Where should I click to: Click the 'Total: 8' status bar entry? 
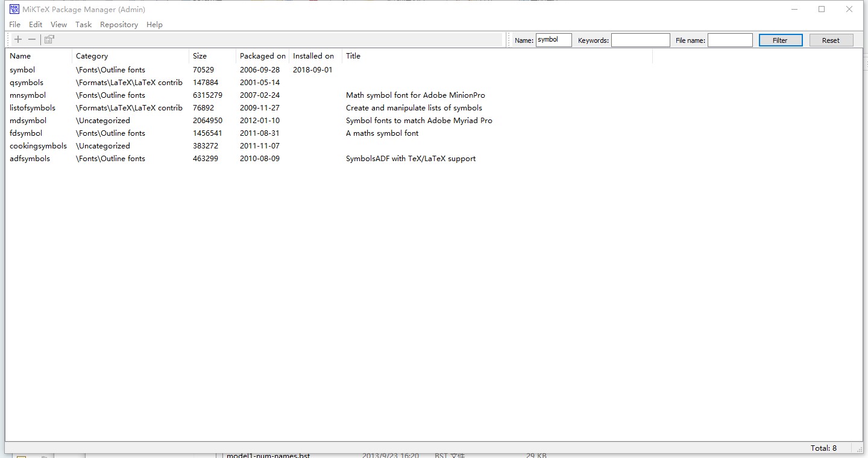(x=823, y=448)
